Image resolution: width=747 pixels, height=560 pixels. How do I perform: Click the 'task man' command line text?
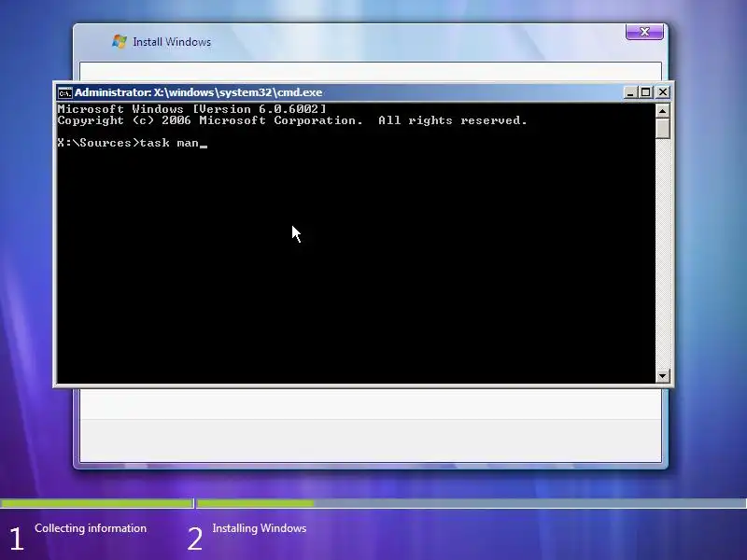[169, 143]
